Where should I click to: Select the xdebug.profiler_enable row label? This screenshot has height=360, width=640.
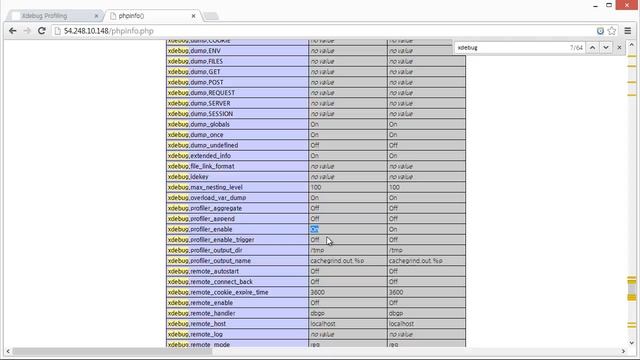(x=200, y=229)
